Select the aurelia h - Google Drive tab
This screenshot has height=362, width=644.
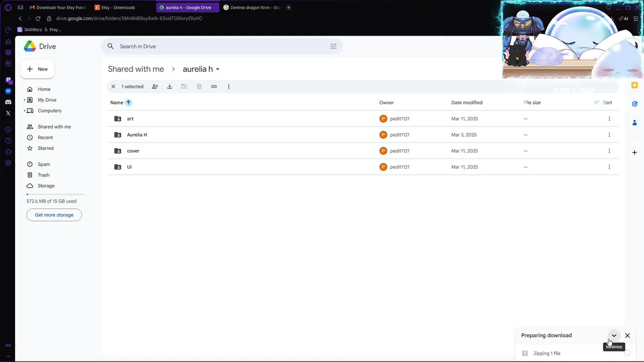[x=187, y=8]
